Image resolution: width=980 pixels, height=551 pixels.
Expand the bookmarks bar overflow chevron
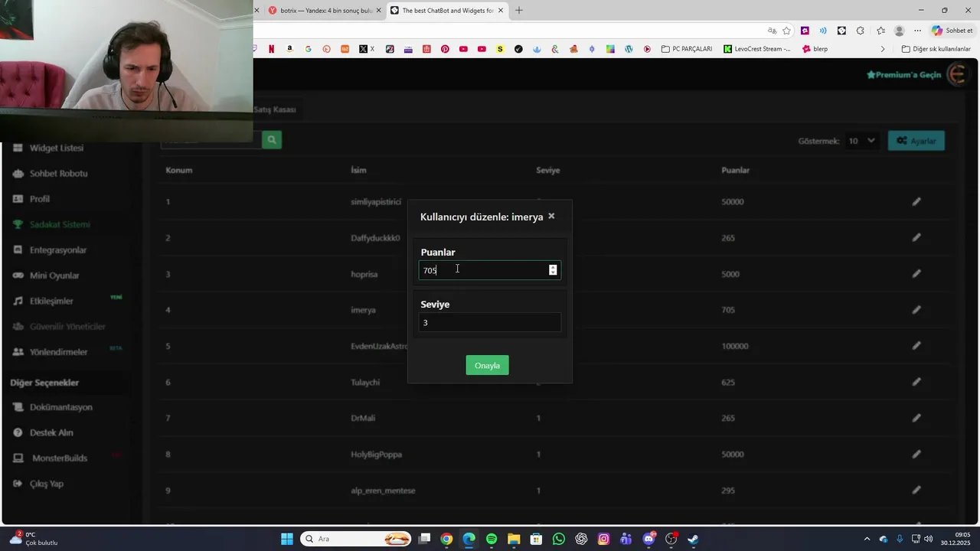click(882, 49)
